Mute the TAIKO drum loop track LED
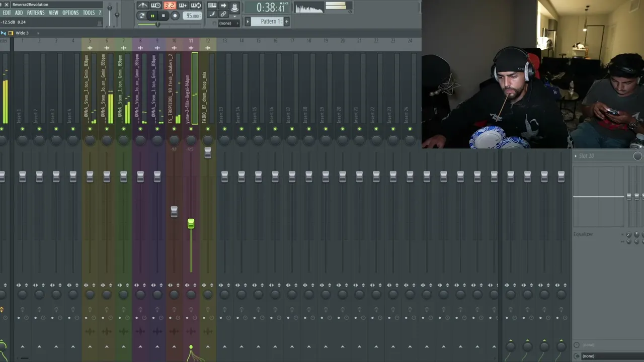 pyautogui.click(x=208, y=129)
